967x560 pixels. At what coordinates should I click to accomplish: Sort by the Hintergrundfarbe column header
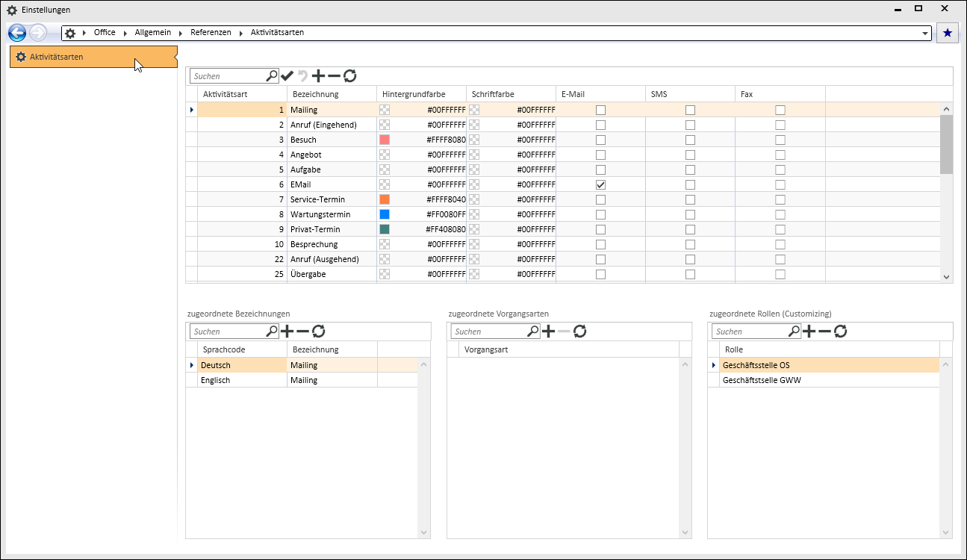click(x=421, y=94)
